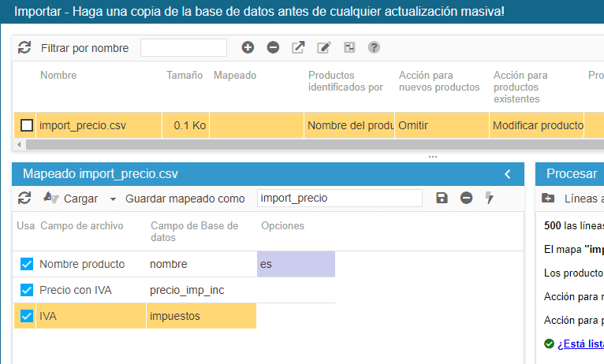Viewport: 604px width, 364px height.
Task: Collapse the Mapeado import_precio.csv panel
Action: tap(508, 174)
